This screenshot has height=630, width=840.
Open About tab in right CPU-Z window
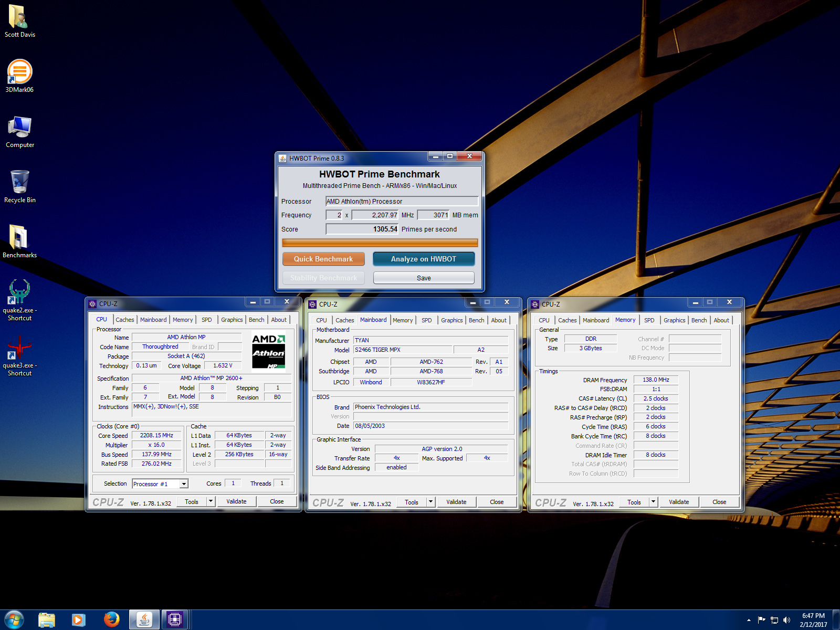click(x=721, y=320)
